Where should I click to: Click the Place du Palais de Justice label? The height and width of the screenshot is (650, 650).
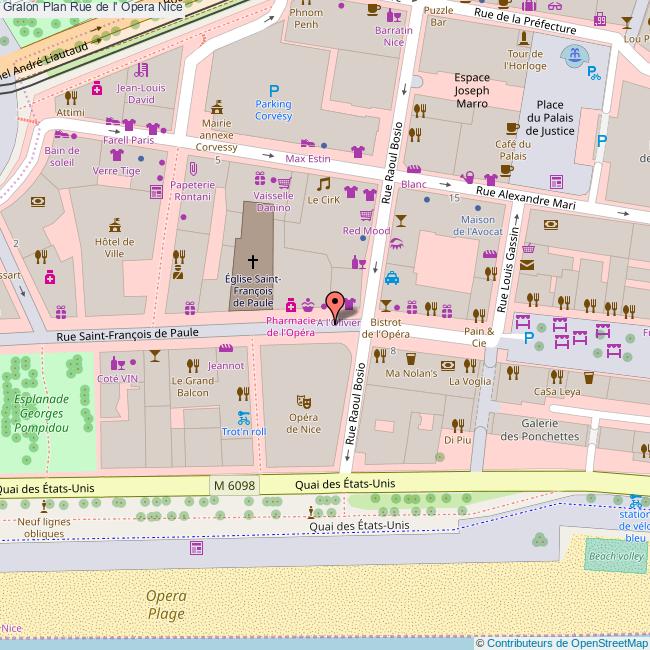[550, 118]
